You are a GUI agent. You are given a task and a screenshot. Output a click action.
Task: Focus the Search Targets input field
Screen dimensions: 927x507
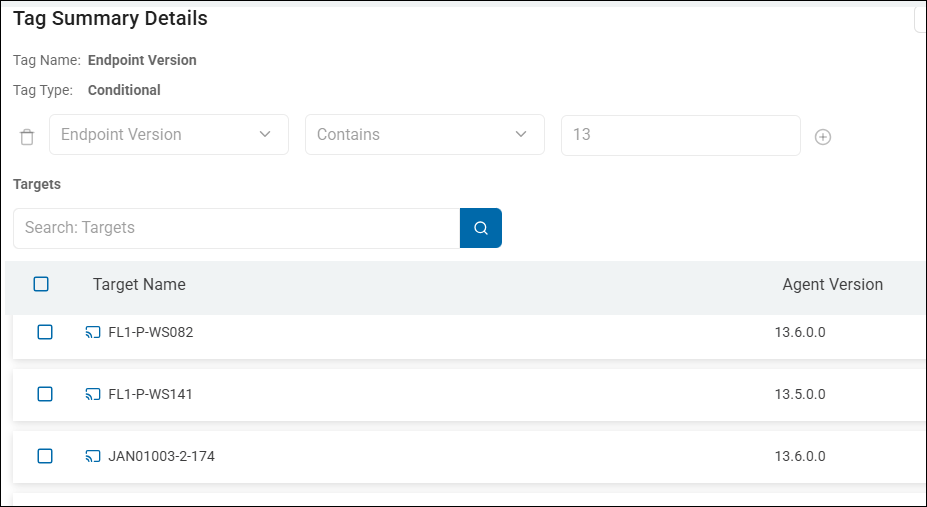click(236, 228)
